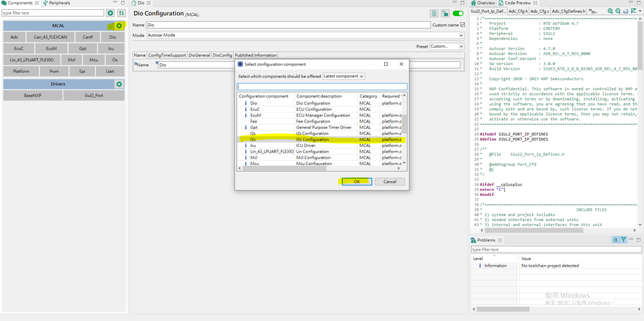Image resolution: width=644 pixels, height=321 pixels.
Task: Add a component to the Drivers group
Action: [119, 84]
